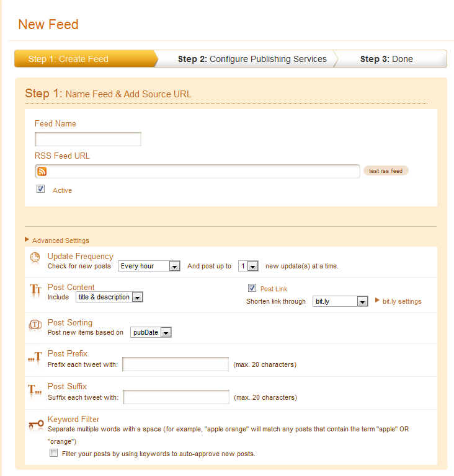Select Step 2: Configure Publishing Services tab

coord(252,59)
